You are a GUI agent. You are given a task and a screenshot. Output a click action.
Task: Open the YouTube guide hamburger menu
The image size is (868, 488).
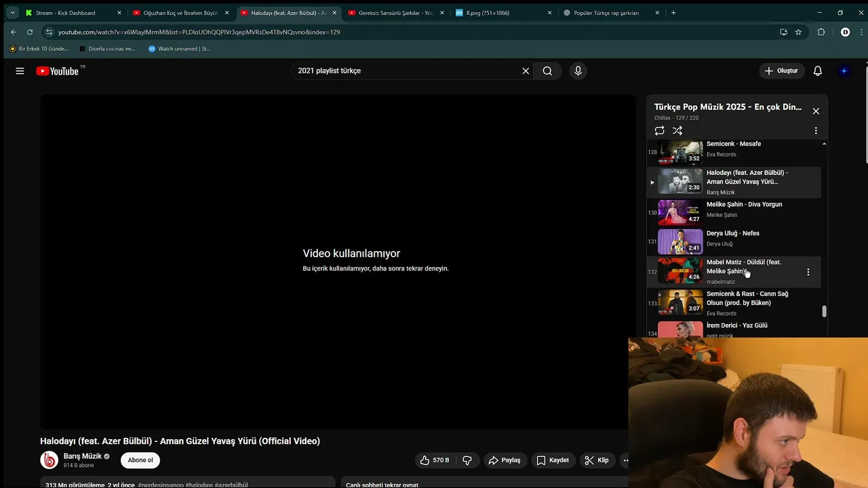pos(20,70)
